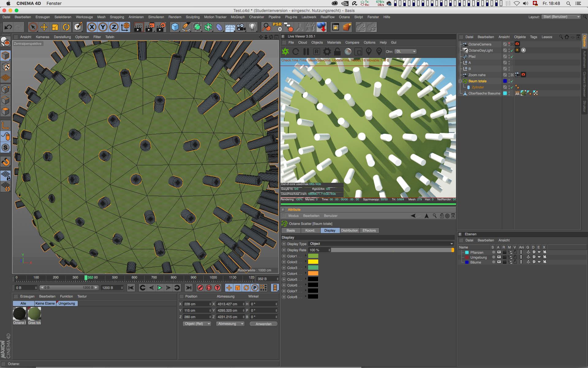Click the yellow Color2 swatch
The image size is (588, 368).
click(x=313, y=262)
